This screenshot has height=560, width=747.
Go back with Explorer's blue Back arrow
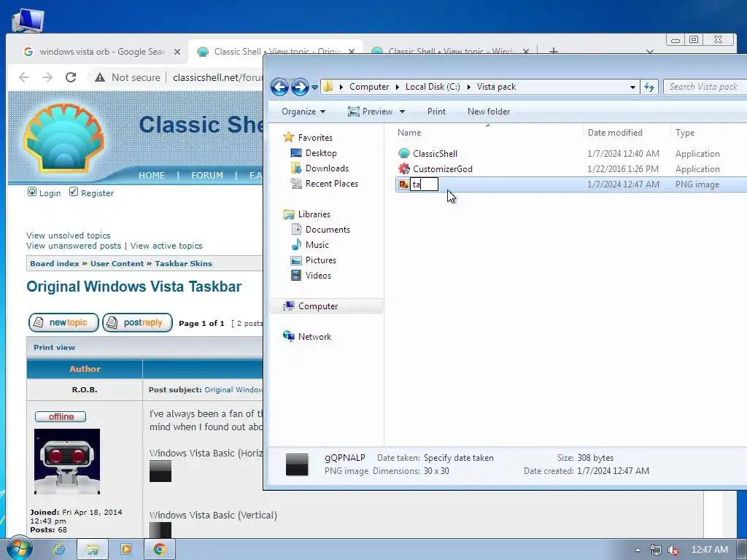pyautogui.click(x=279, y=87)
